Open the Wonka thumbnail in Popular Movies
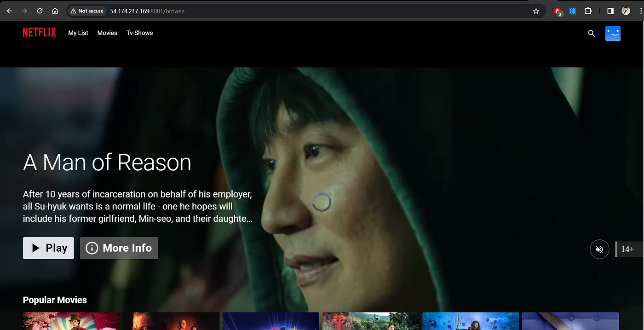Viewport: 644px width, 330px height. point(71,321)
